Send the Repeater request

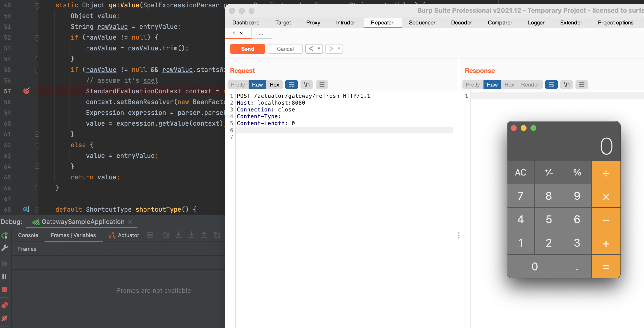(x=248, y=49)
